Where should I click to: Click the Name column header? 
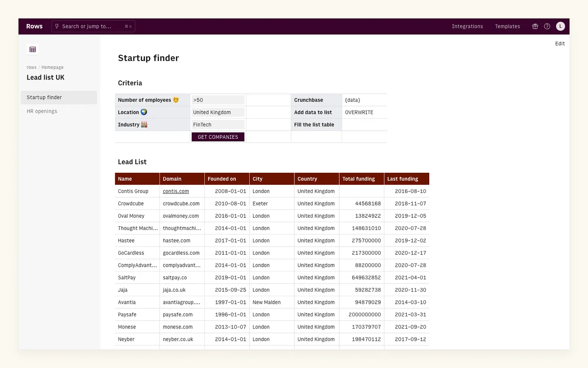coord(137,179)
